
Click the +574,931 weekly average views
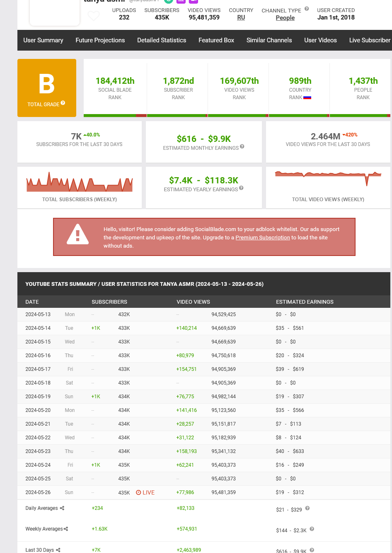point(187,529)
